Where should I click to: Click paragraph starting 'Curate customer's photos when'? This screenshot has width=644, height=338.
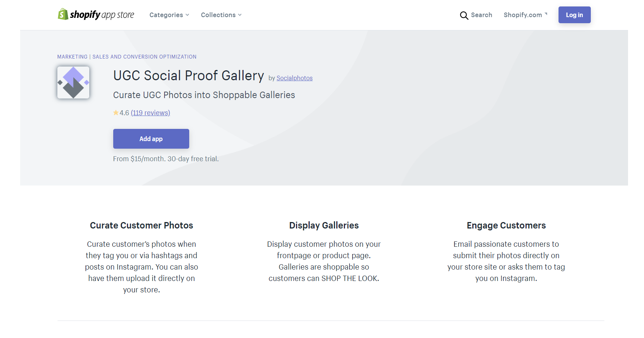141,267
